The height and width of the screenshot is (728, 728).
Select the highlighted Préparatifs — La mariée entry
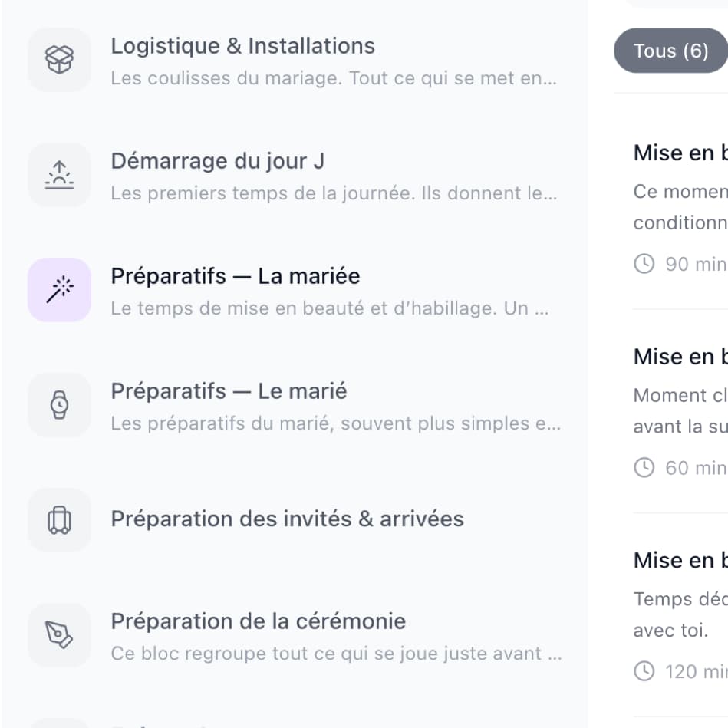(236, 276)
